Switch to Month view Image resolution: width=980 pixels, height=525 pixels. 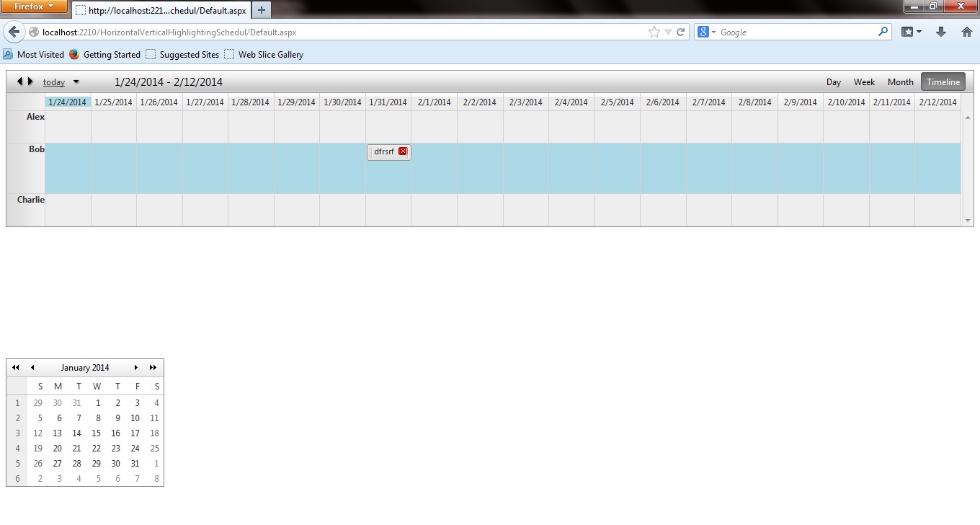[x=900, y=82]
